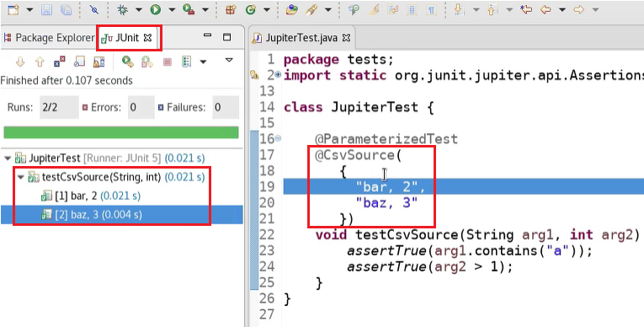Click the Stop JUnit Test Run icon

(x=168, y=62)
